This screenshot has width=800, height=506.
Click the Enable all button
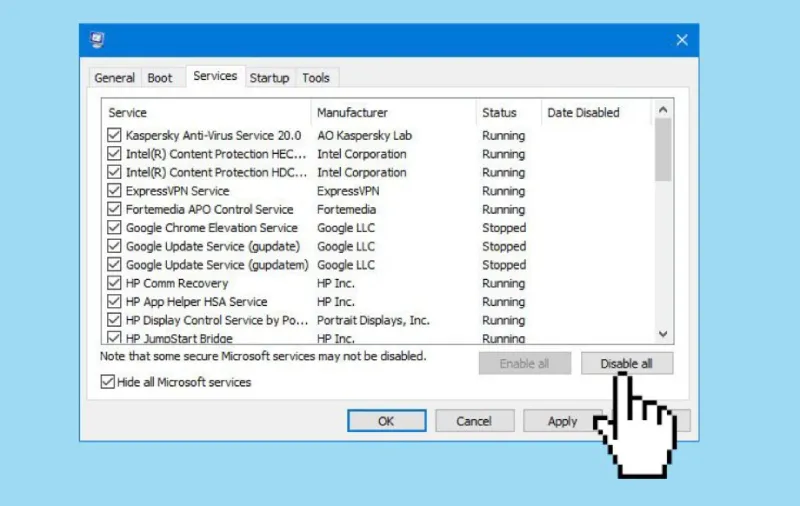524,363
